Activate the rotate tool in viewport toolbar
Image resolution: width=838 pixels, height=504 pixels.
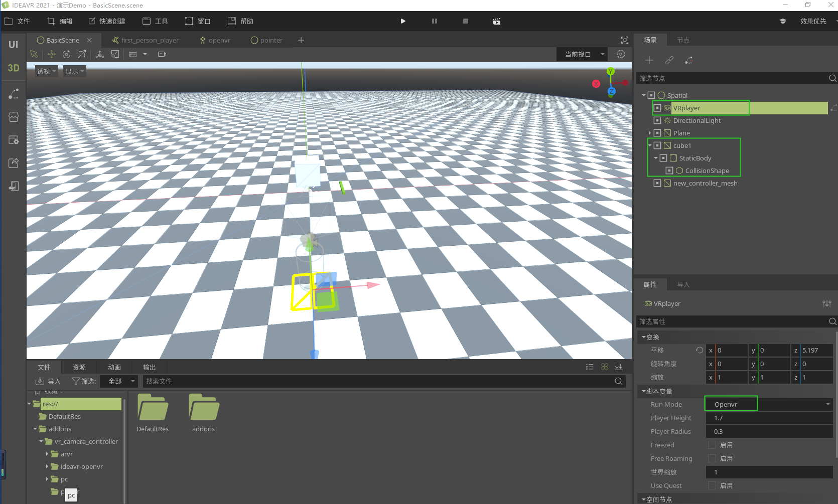pyautogui.click(x=66, y=54)
